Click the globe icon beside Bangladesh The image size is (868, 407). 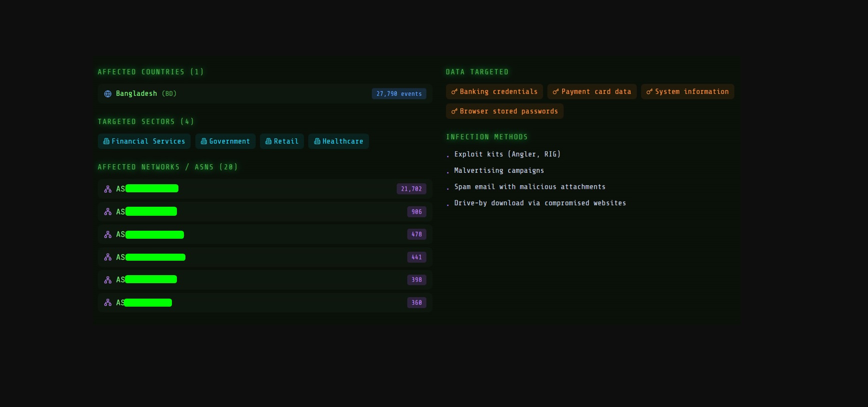[x=107, y=94]
